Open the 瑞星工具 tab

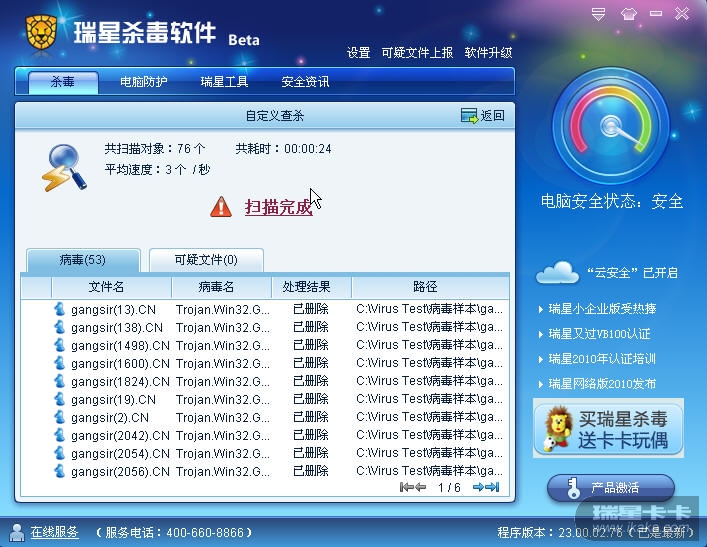click(x=224, y=82)
